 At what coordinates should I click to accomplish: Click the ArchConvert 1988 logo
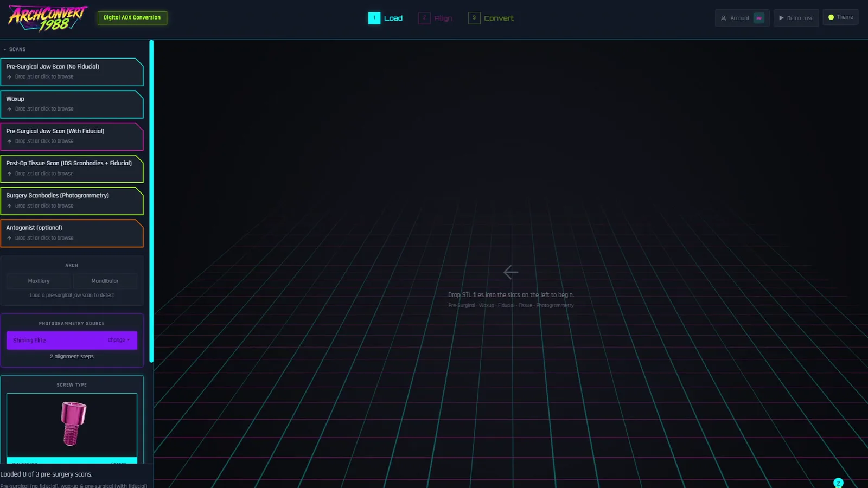(x=48, y=18)
